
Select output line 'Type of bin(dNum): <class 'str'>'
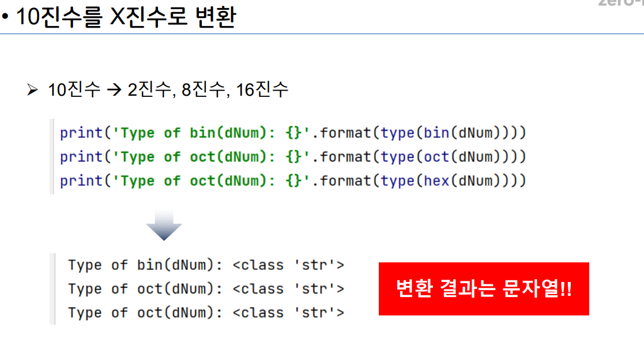[x=206, y=265]
